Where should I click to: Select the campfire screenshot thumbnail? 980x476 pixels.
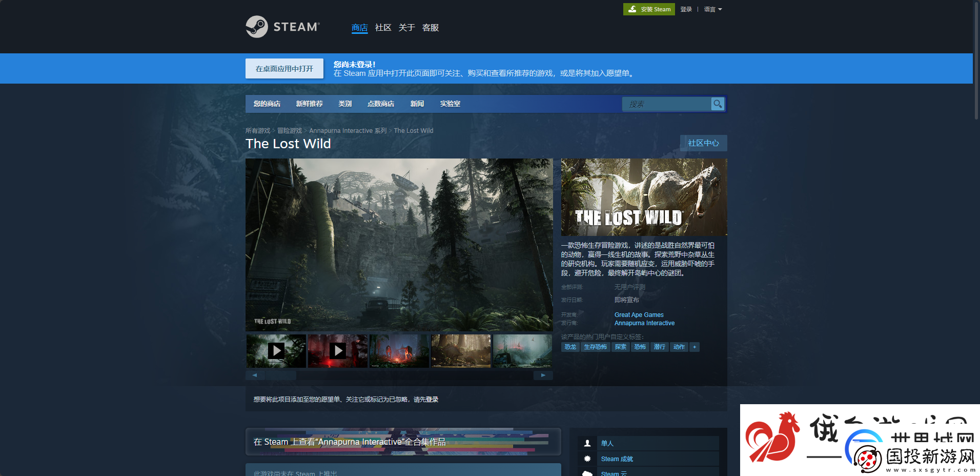tap(399, 351)
